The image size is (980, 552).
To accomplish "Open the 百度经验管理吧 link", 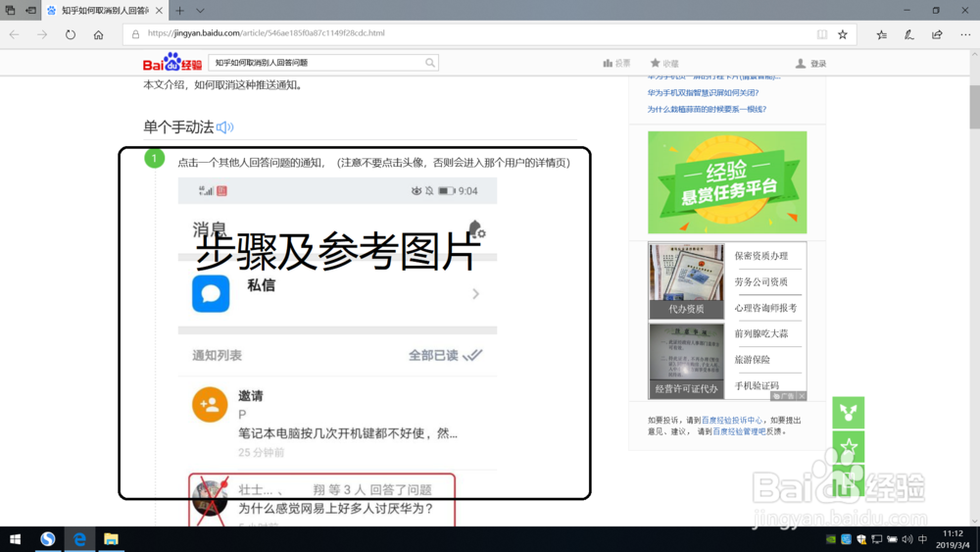I will tap(738, 431).
